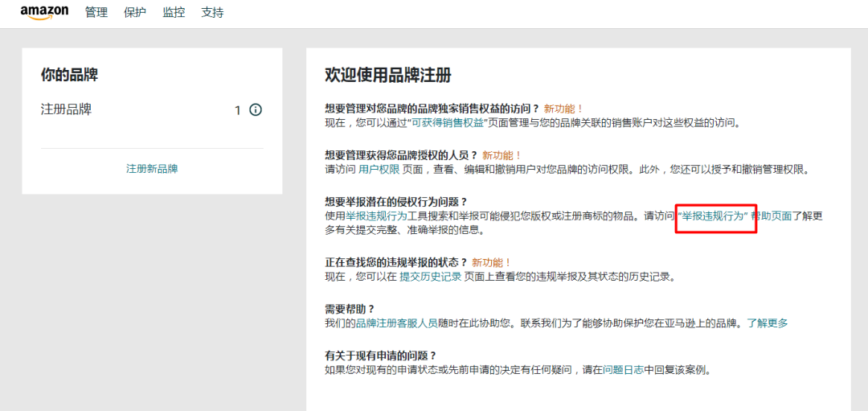Open the 支持 menu

(212, 13)
